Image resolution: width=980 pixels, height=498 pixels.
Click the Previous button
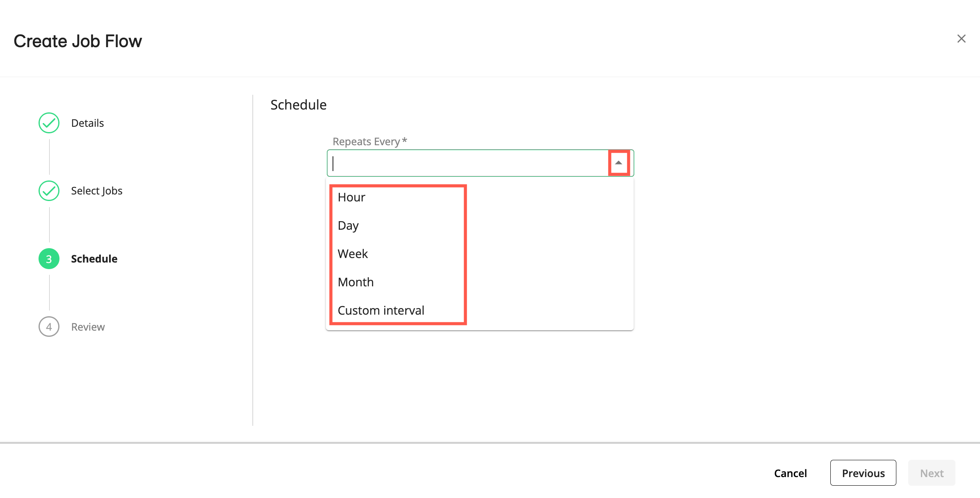pyautogui.click(x=863, y=473)
